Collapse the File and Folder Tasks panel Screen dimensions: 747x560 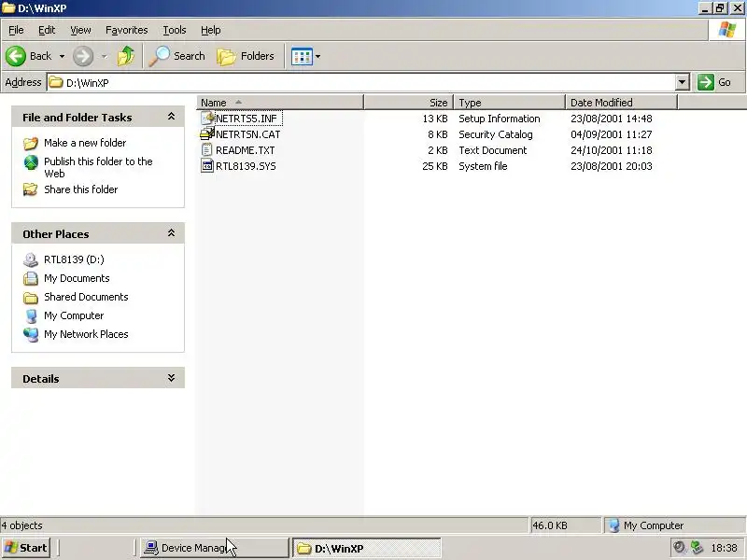(171, 117)
